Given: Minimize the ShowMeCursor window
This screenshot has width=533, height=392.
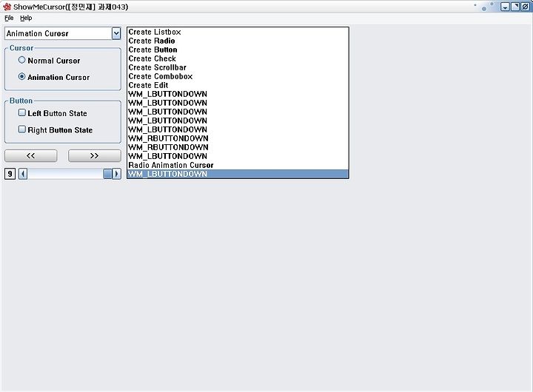Looking at the screenshot, I should (x=505, y=7).
